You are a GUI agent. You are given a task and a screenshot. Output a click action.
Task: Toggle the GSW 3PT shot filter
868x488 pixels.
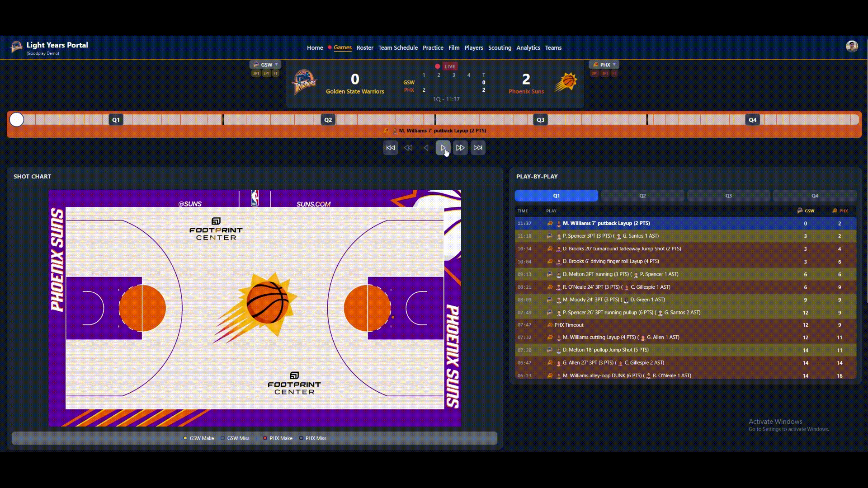(x=266, y=74)
